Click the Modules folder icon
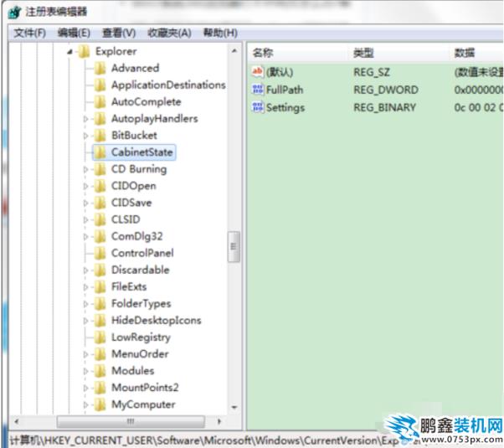Screen dimensions: 504x448 (100, 371)
